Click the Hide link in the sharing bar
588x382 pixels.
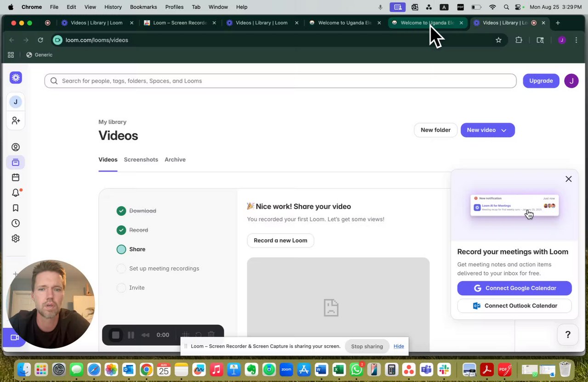pyautogui.click(x=399, y=346)
